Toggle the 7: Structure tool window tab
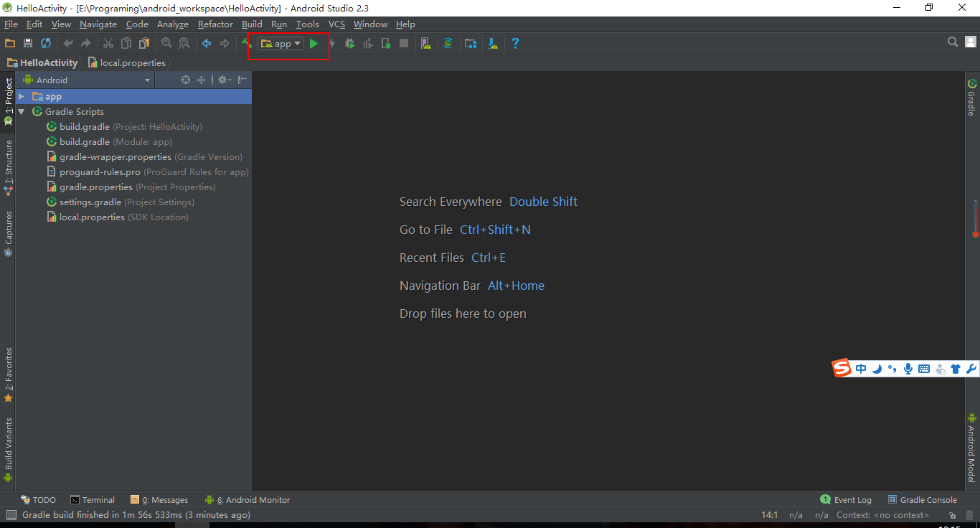Viewport: 980px width, 528px height. (9, 167)
